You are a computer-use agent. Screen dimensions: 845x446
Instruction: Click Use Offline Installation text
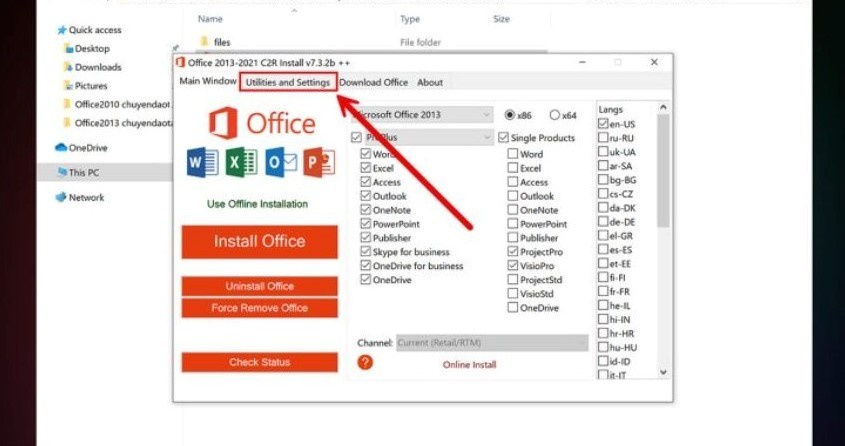(258, 204)
